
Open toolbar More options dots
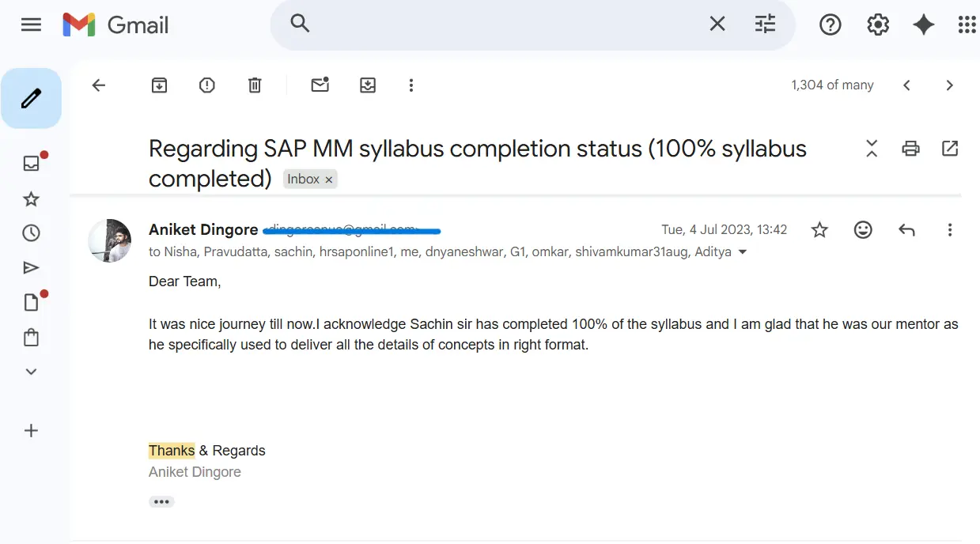click(411, 85)
